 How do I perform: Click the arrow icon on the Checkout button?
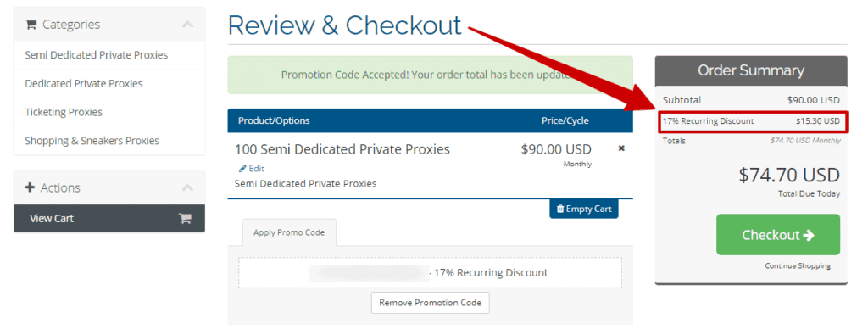point(809,235)
